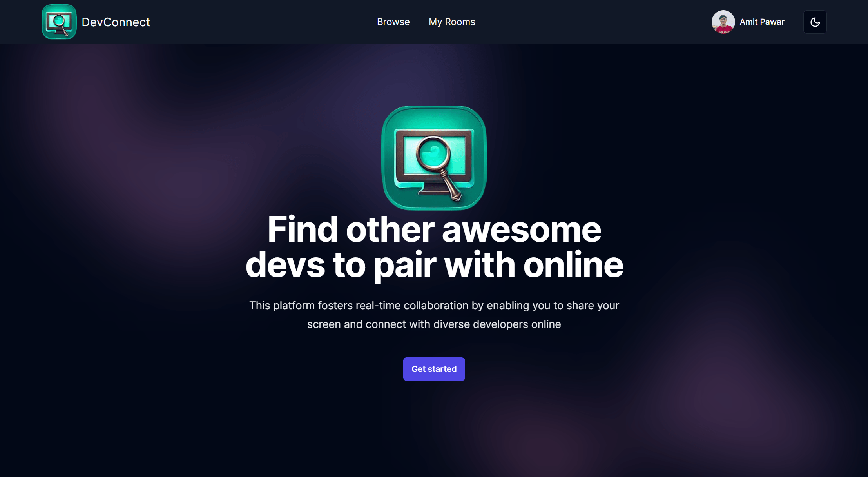Image resolution: width=868 pixels, height=477 pixels.
Task: Open the Browse page
Action: tap(393, 22)
